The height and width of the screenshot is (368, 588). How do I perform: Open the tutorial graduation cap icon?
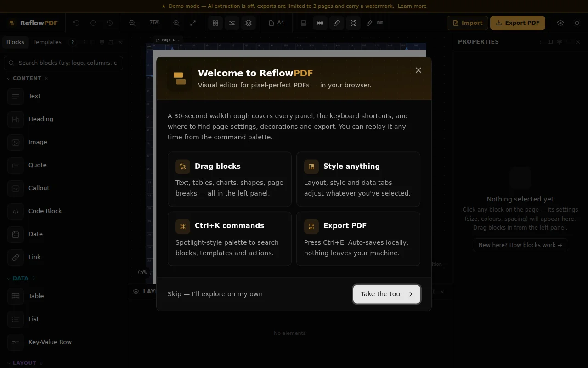[x=560, y=23]
